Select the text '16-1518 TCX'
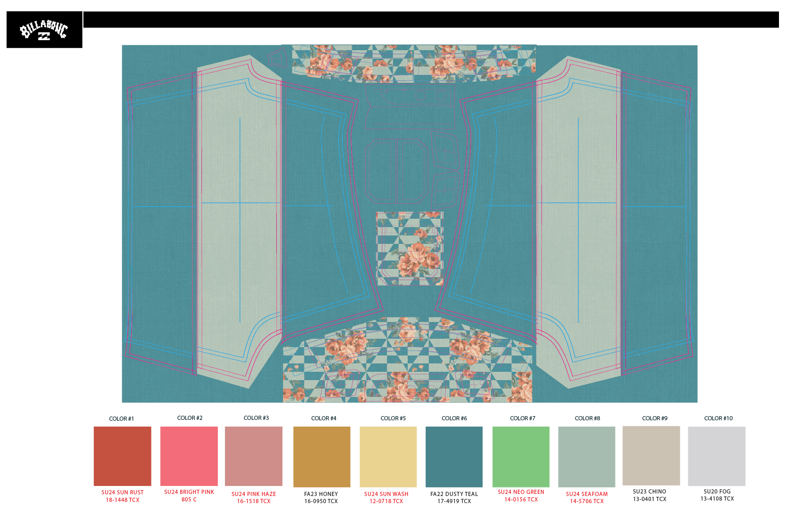Image resolution: width=812 pixels, height=519 pixels. [254, 501]
